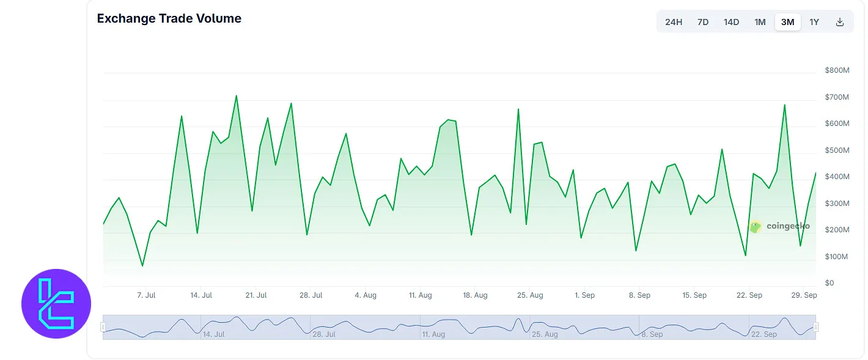This screenshot has height=360, width=868.
Task: Click the $800M axis label
Action: (836, 70)
